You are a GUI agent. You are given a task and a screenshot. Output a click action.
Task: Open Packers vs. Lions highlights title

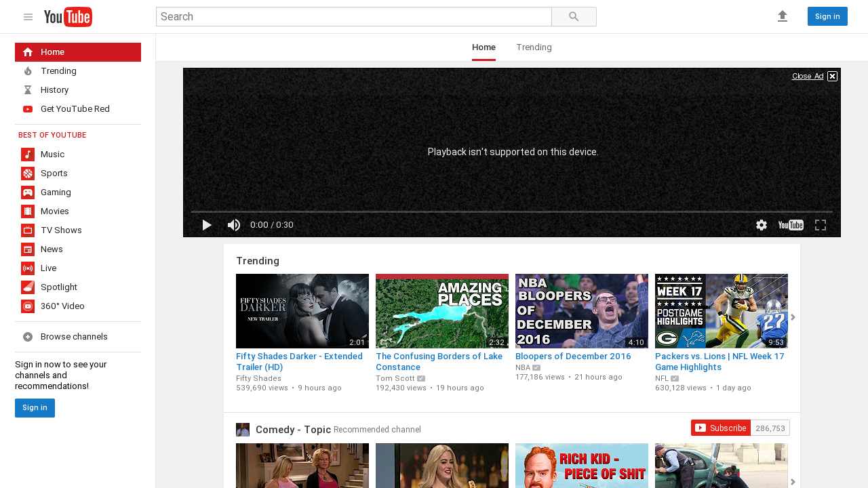tap(719, 361)
